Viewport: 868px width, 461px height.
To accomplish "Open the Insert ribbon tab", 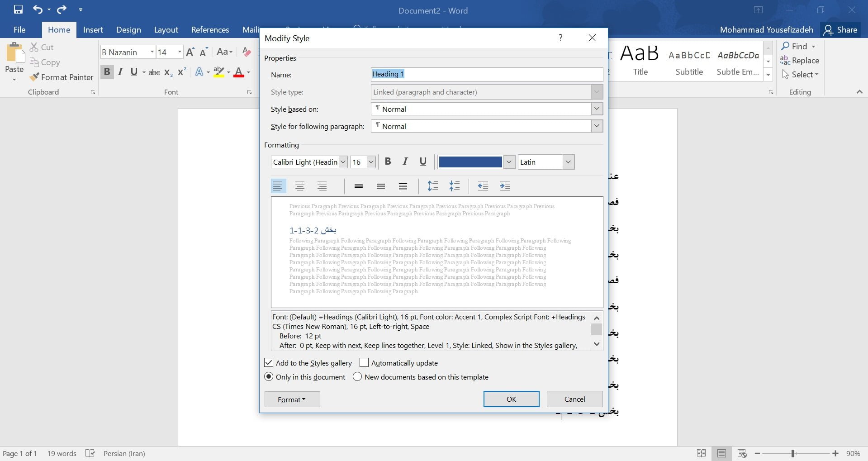I will (x=93, y=30).
